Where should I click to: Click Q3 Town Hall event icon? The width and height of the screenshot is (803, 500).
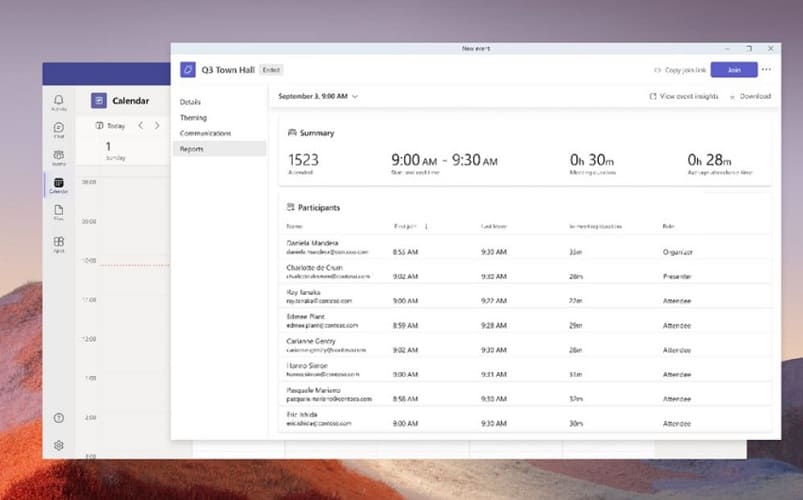[188, 70]
